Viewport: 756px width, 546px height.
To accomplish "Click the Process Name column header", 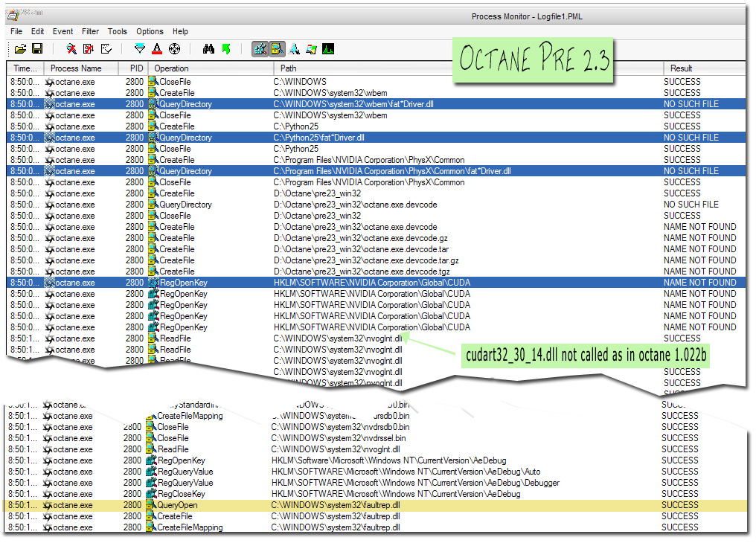I will click(81, 68).
